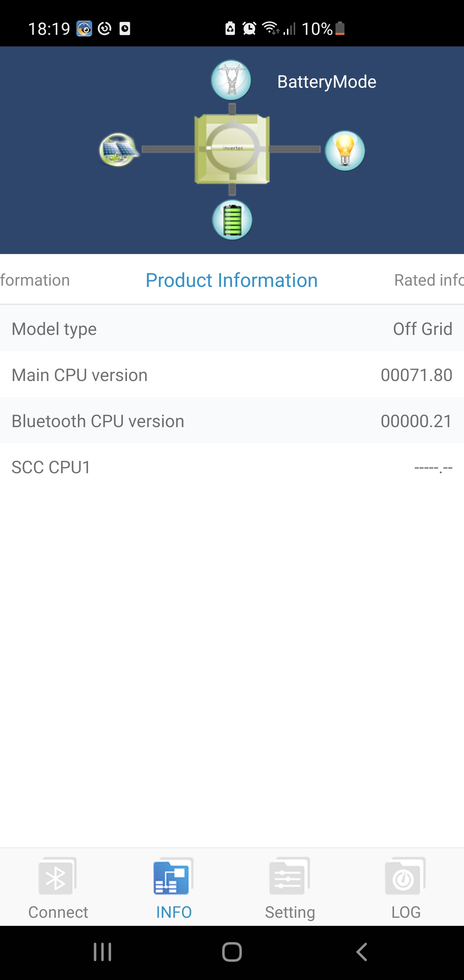Screen dimensions: 464x980
Task: Tap the central inverter graphic
Action: point(232,149)
